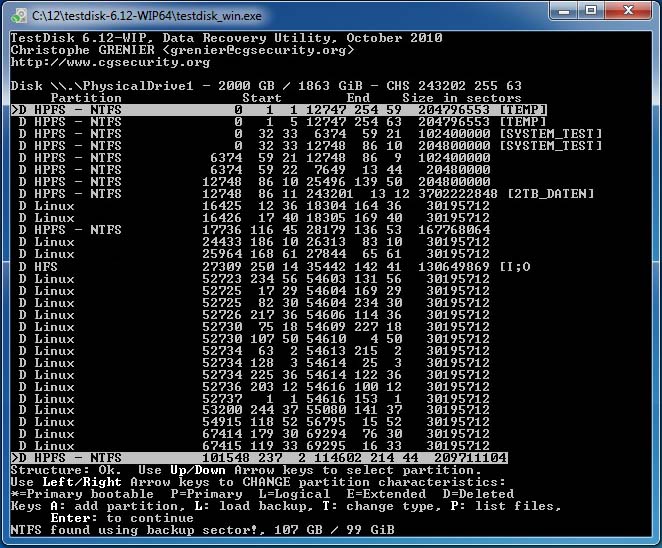Click the Disk \\.\PhysicalDrive1 header line
662x548 pixels.
pos(266,86)
